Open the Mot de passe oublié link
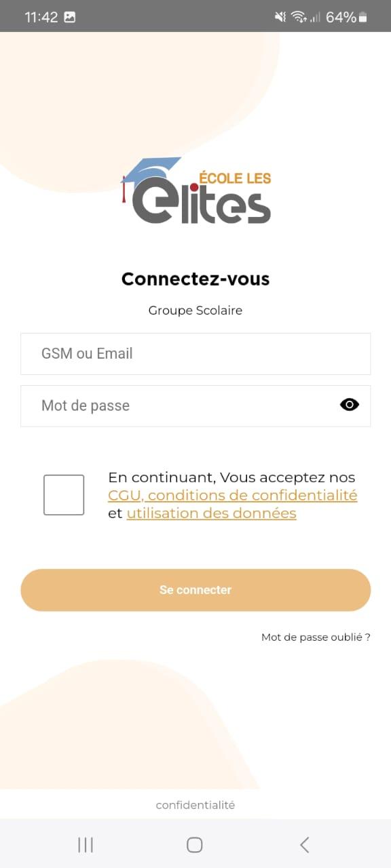The width and height of the screenshot is (391, 868). [316, 637]
